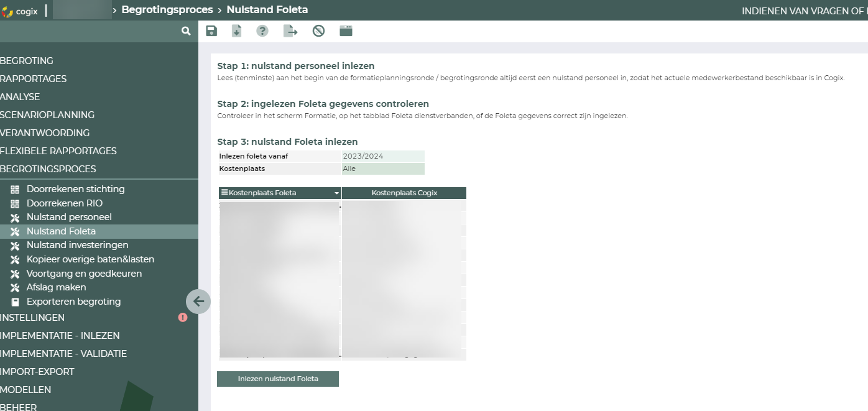868x411 pixels.
Task: Select Doorrekenen stichting menu item
Action: click(x=75, y=189)
